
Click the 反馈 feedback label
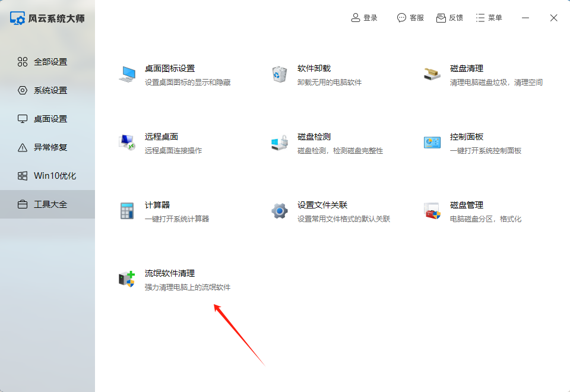pyautogui.click(x=456, y=18)
